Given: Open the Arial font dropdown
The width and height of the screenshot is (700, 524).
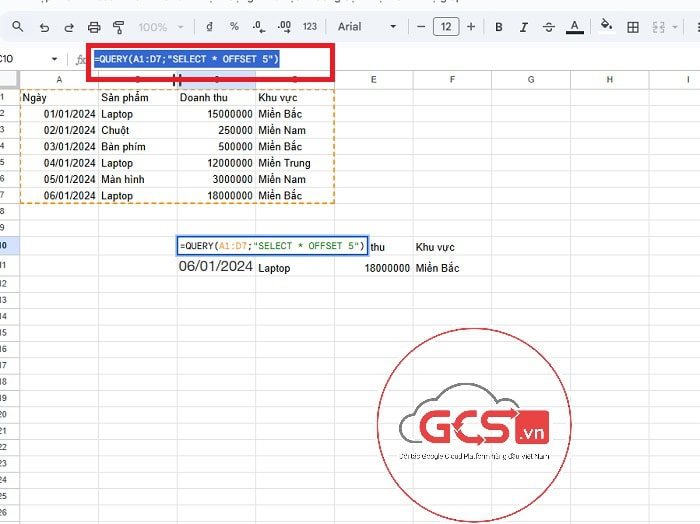Looking at the screenshot, I should click(x=366, y=27).
